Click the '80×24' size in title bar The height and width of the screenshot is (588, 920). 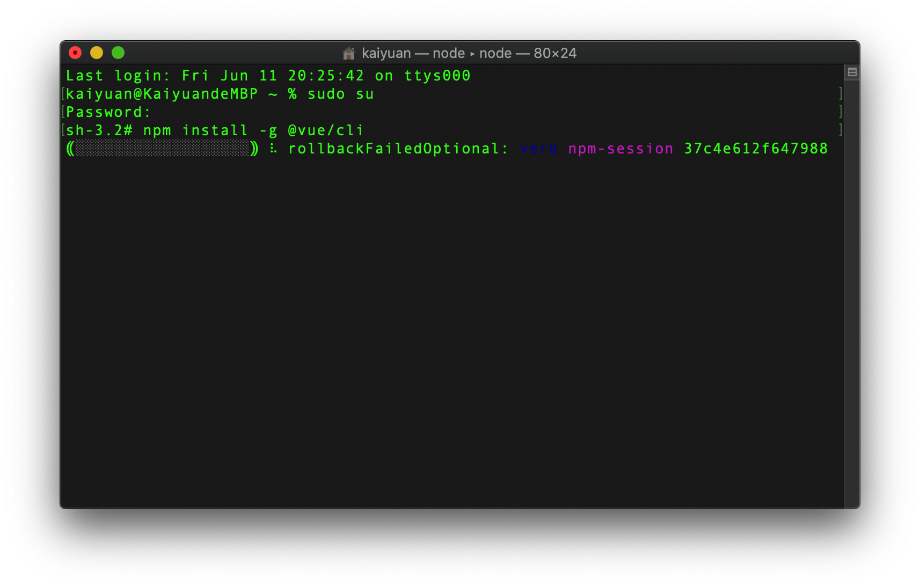pyautogui.click(x=555, y=53)
